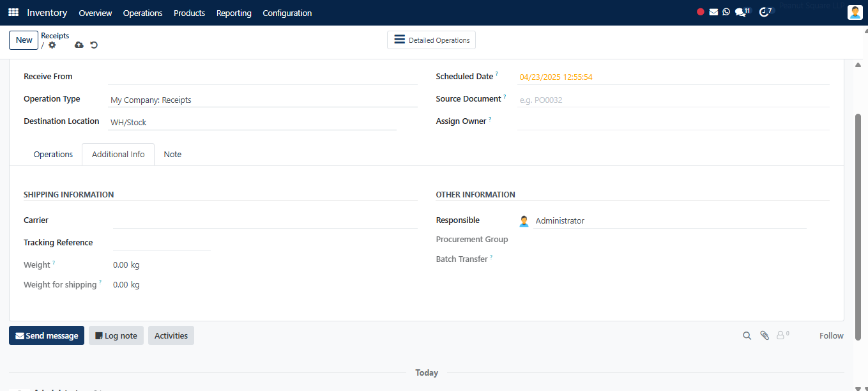The image size is (868, 391).
Task: Click the Scheduled Date help question mark
Action: click(497, 75)
